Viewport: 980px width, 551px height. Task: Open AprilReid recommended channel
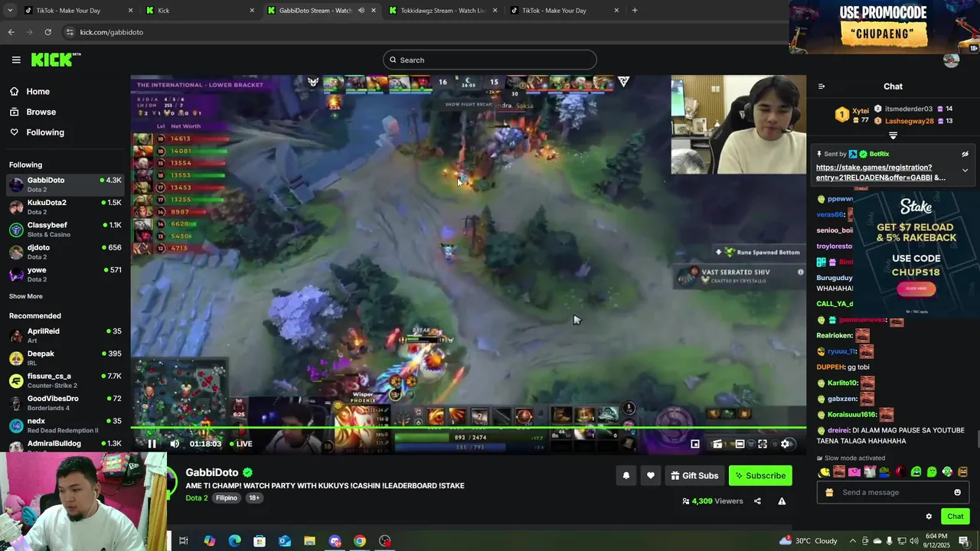(65, 335)
